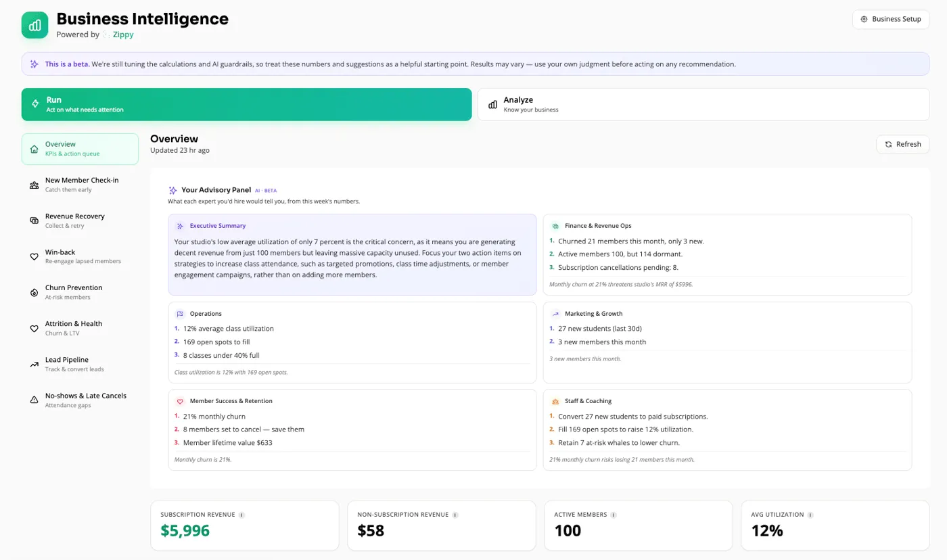This screenshot has height=560, width=947.
Task: Click the Member Success heart icon
Action: pos(180,401)
